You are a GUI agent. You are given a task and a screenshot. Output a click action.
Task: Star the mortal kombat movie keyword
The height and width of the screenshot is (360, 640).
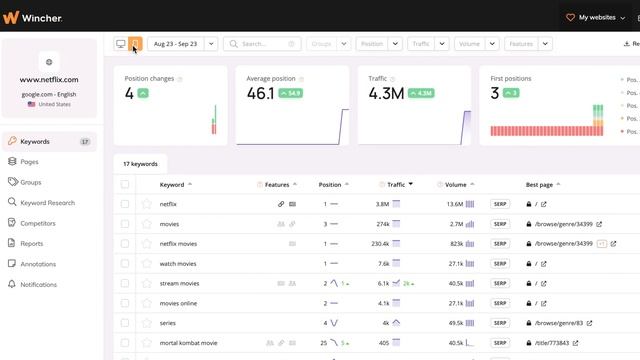147,343
